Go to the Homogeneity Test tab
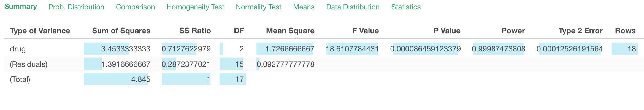Image resolution: width=644 pixels, height=110 pixels. 195,7
